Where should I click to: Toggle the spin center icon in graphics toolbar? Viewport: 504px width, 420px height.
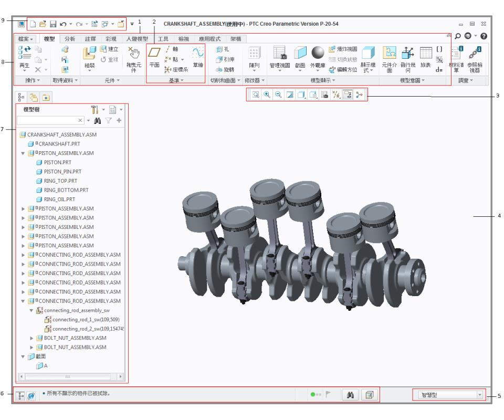point(359,94)
